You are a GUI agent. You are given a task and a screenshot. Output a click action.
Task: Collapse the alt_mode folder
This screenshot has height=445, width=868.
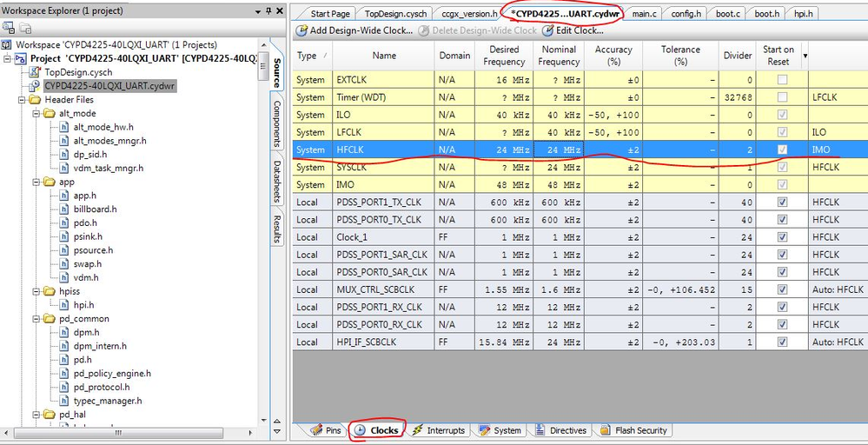point(36,114)
